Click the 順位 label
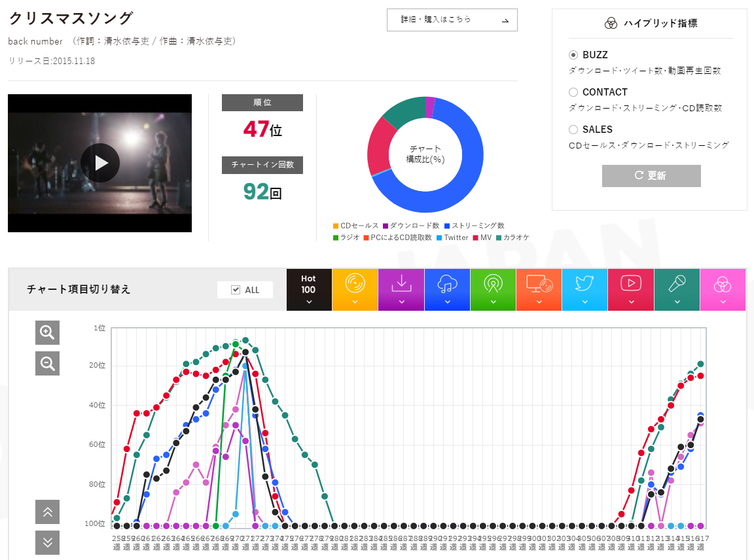 [262, 103]
